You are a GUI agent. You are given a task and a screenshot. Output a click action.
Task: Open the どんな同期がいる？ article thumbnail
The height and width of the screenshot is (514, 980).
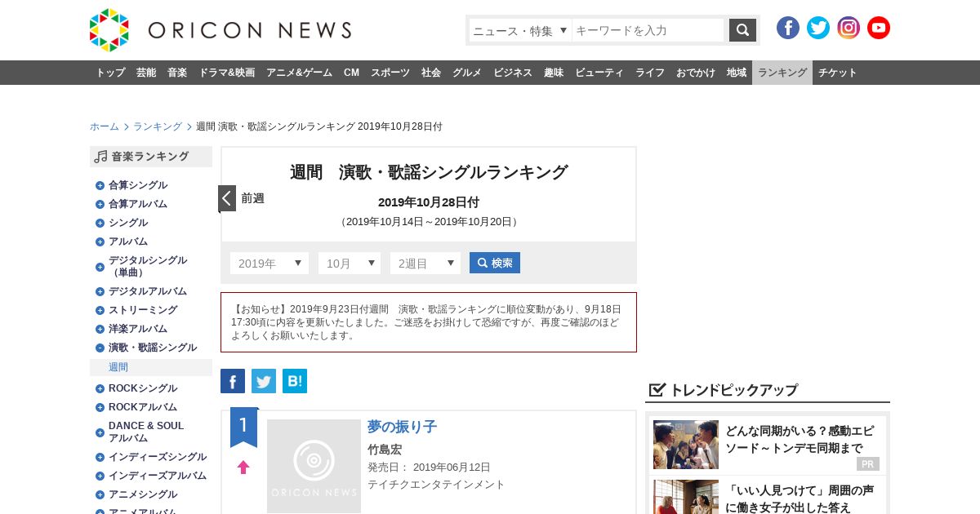pos(686,445)
